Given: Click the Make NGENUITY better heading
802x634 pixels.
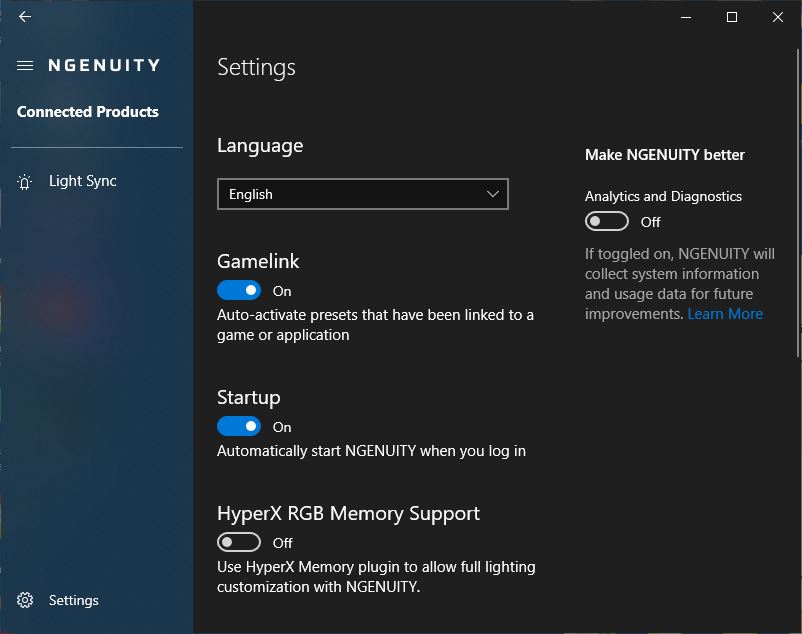Looking at the screenshot, I should click(664, 155).
